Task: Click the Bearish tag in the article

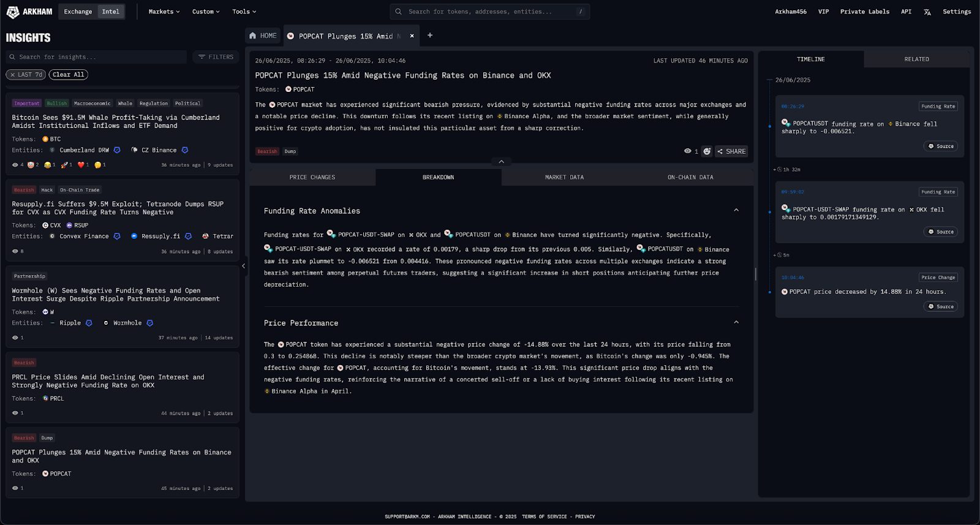Action: tap(267, 151)
